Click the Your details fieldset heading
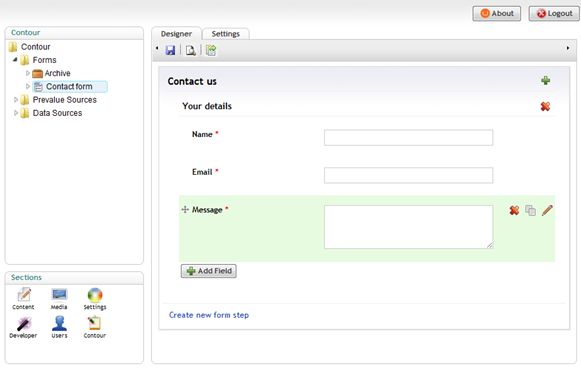Image resolution: width=581 pixels, height=368 pixels. pos(207,106)
